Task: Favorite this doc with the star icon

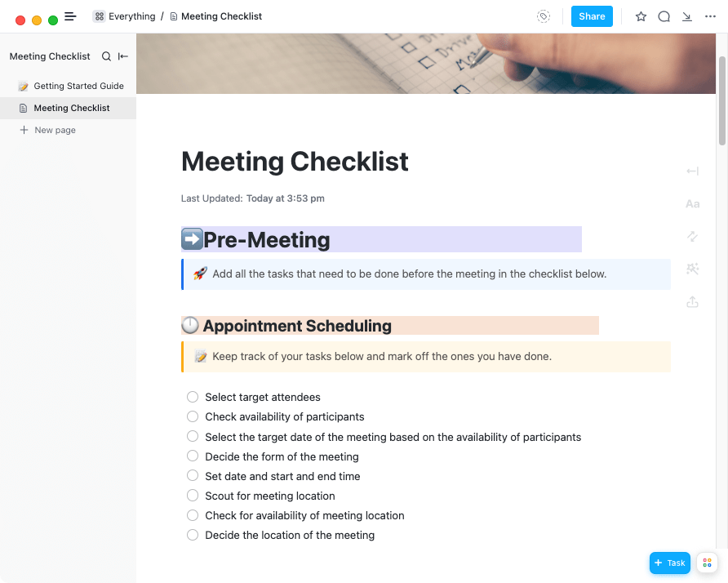Action: [x=641, y=16]
